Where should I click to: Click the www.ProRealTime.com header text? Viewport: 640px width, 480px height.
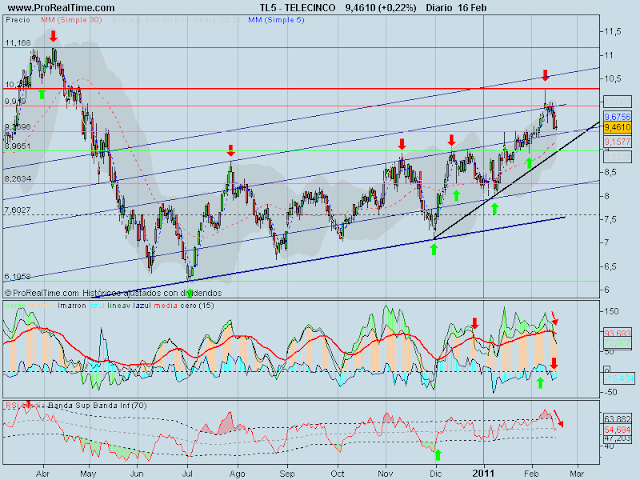(61, 8)
